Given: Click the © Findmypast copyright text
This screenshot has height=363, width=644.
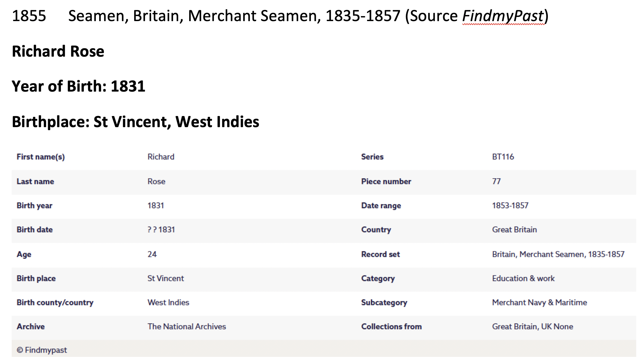Looking at the screenshot, I should point(42,350).
